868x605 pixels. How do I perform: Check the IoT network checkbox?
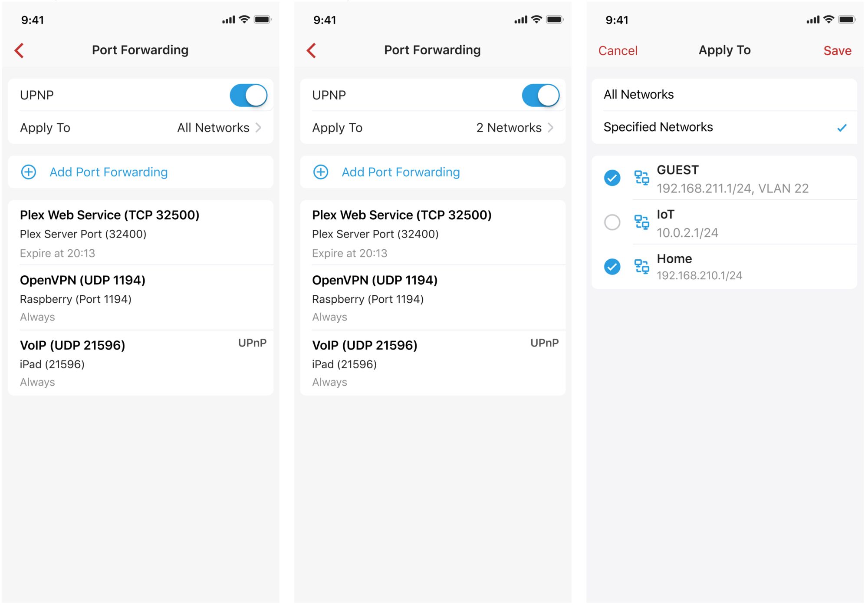point(612,222)
